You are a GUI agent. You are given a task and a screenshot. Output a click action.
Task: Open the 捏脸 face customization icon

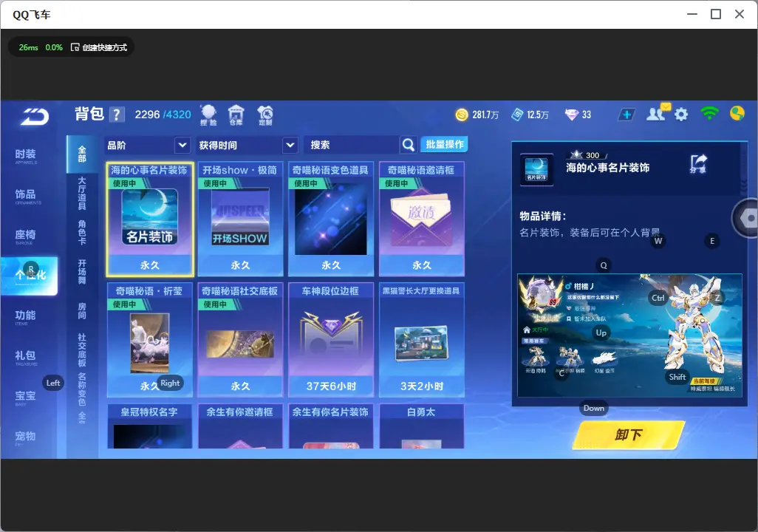(208, 115)
